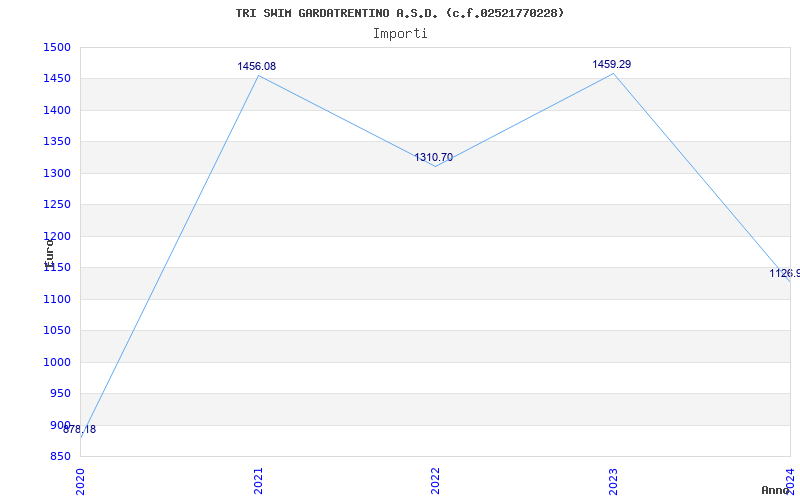Click the 1000 y-axis value
The width and height of the screenshot is (800, 500).
coord(57,362)
